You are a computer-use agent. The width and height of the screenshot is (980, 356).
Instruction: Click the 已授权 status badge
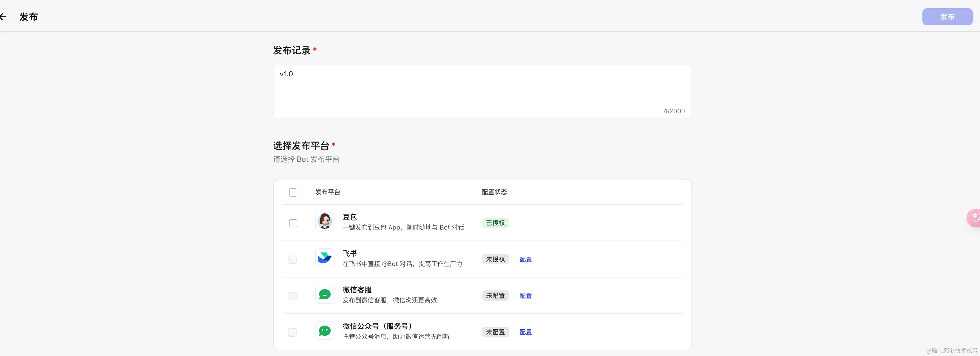tap(495, 223)
